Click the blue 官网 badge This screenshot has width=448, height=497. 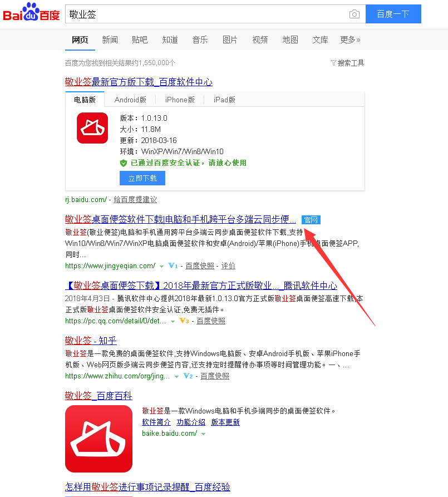pos(311,220)
